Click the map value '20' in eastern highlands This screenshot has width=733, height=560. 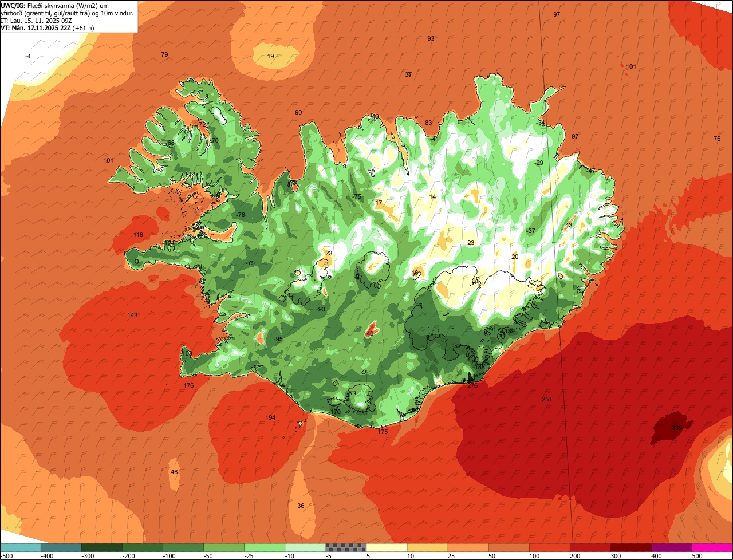point(515,257)
